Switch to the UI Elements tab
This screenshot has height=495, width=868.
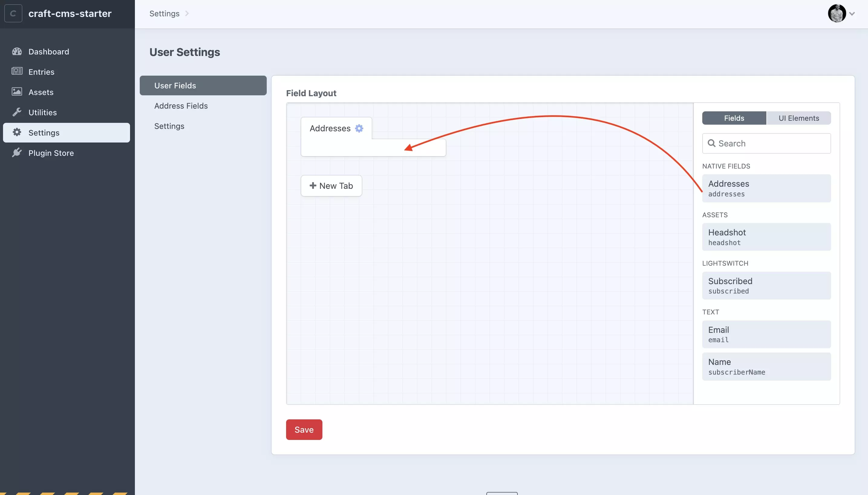799,118
